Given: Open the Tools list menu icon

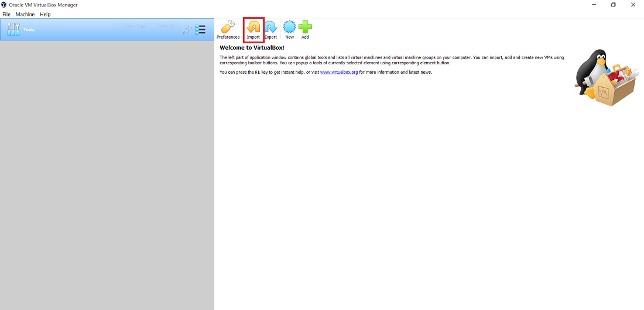Looking at the screenshot, I should [x=200, y=29].
